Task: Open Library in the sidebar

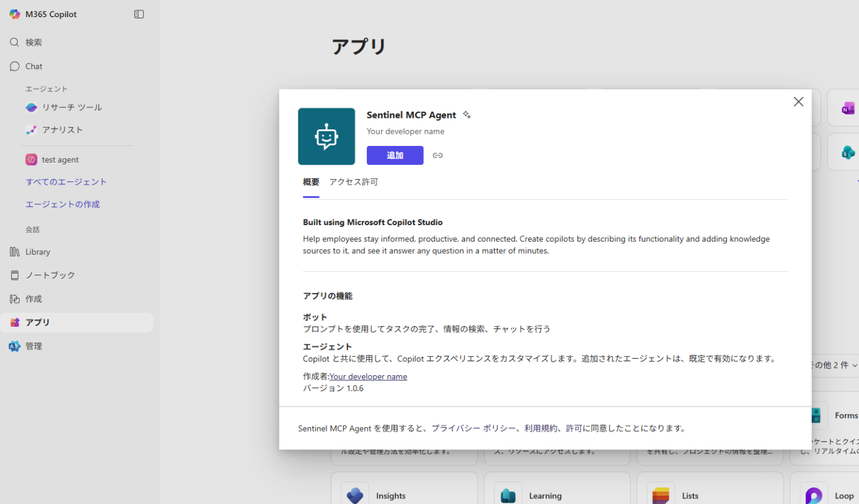Action: 77,252
